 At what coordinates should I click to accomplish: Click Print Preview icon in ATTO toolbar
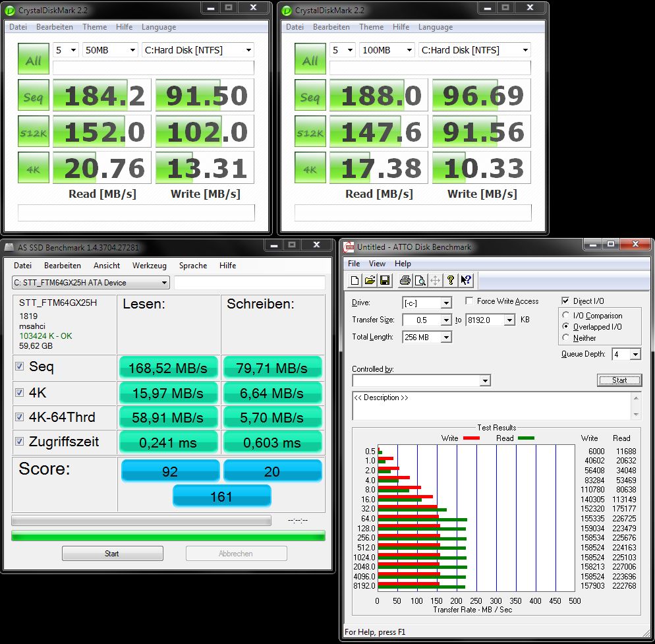pos(420,280)
